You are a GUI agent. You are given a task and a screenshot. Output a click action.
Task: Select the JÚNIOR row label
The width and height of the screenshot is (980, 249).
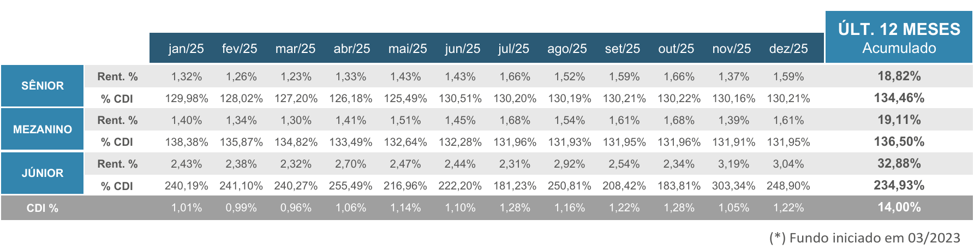click(43, 173)
